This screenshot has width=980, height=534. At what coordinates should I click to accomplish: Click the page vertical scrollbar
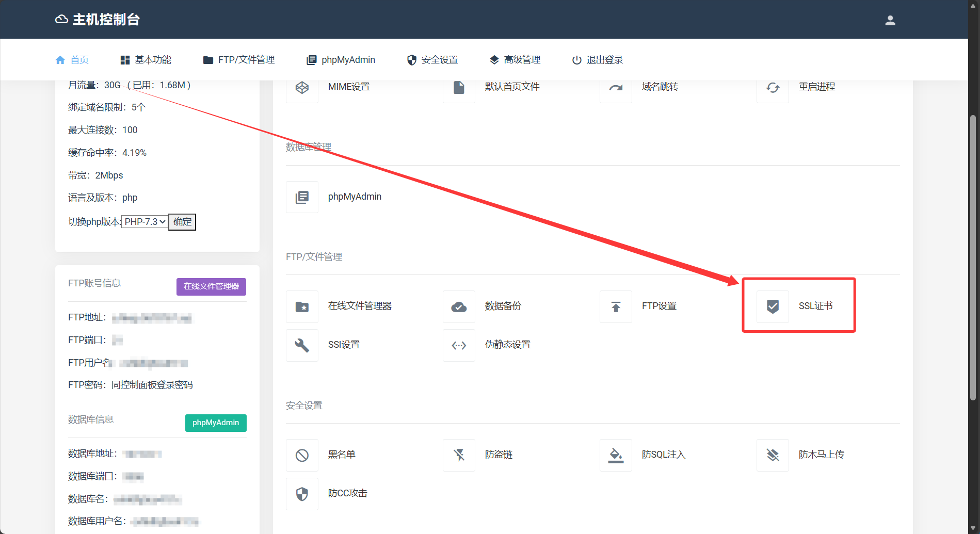click(x=973, y=258)
